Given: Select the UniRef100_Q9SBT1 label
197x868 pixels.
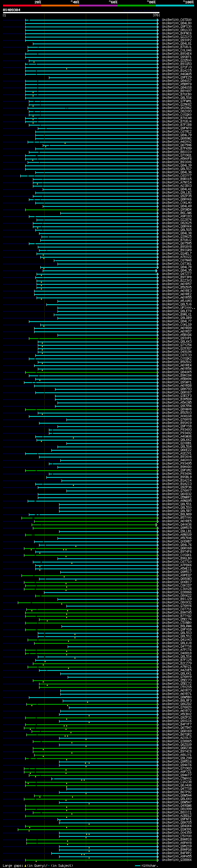Looking at the screenshot, I should [176, 57].
